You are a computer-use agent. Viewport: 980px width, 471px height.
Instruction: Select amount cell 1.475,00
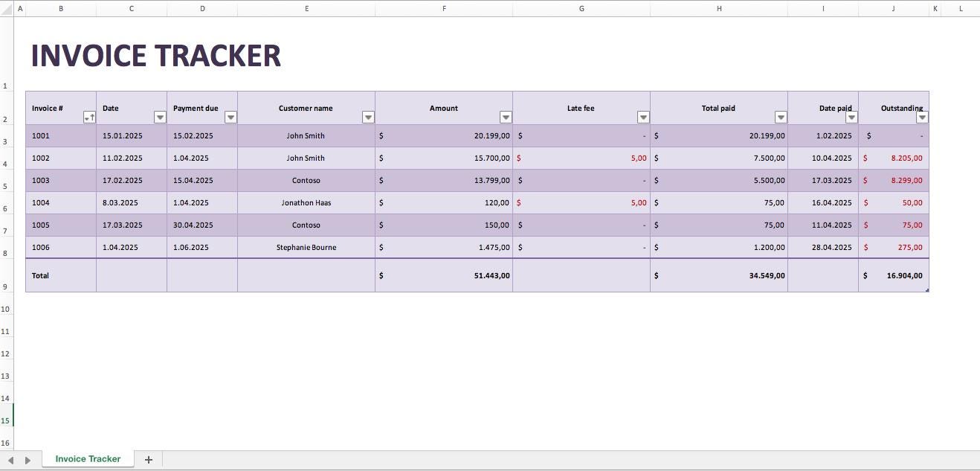tap(444, 248)
